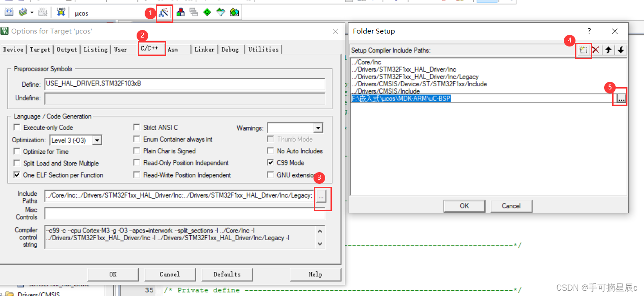Image resolution: width=644 pixels, height=296 pixels.
Task: Enable Execute-only Code checkbox
Action: tap(17, 127)
